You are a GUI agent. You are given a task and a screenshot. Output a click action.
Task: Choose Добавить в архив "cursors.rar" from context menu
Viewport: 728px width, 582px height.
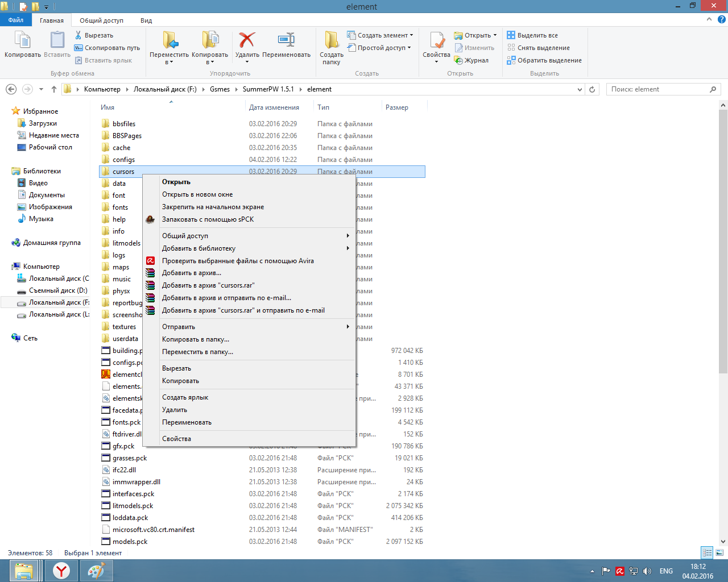click(x=208, y=285)
